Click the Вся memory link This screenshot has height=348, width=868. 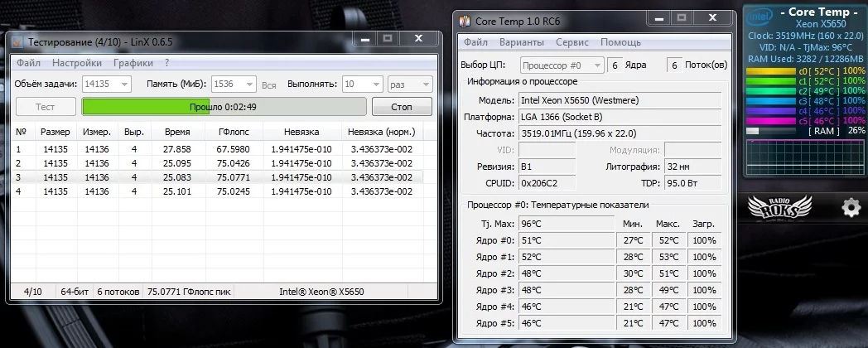click(x=269, y=85)
